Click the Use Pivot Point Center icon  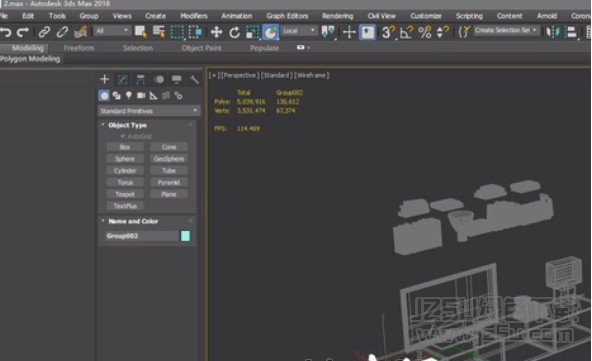point(328,32)
